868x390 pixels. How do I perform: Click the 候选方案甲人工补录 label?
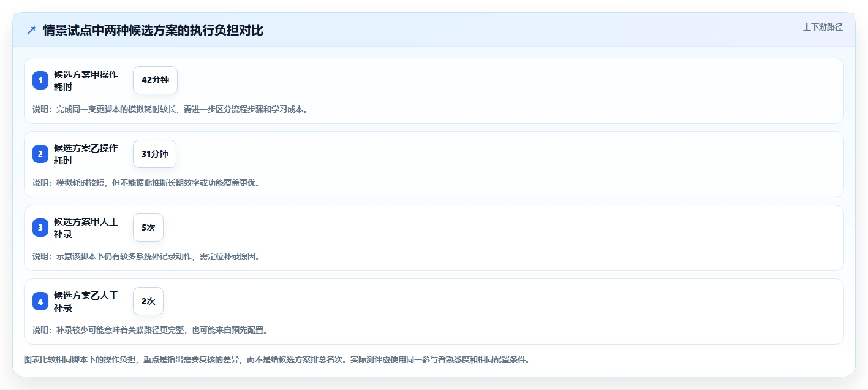[x=86, y=227]
